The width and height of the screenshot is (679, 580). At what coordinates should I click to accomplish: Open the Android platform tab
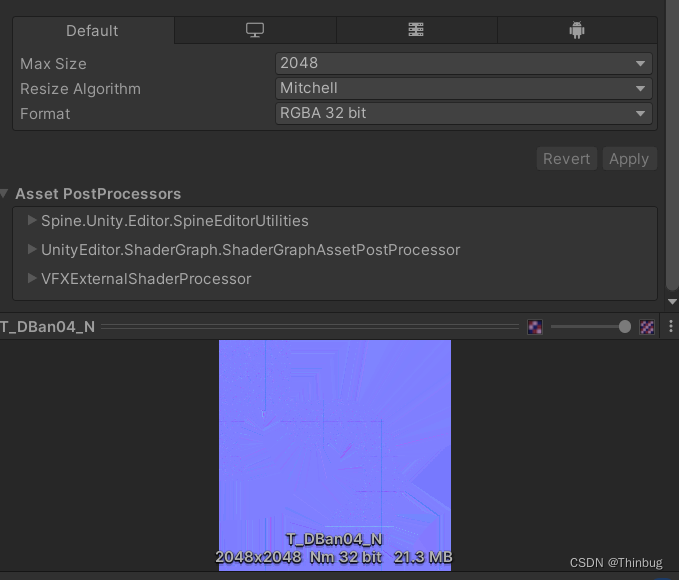coord(577,30)
